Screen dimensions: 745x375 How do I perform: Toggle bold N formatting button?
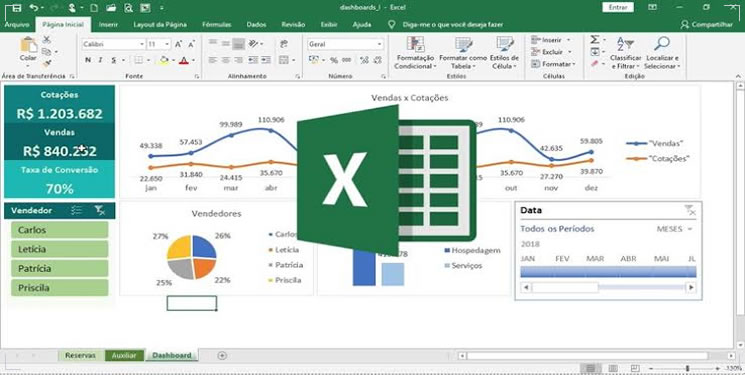click(x=88, y=60)
